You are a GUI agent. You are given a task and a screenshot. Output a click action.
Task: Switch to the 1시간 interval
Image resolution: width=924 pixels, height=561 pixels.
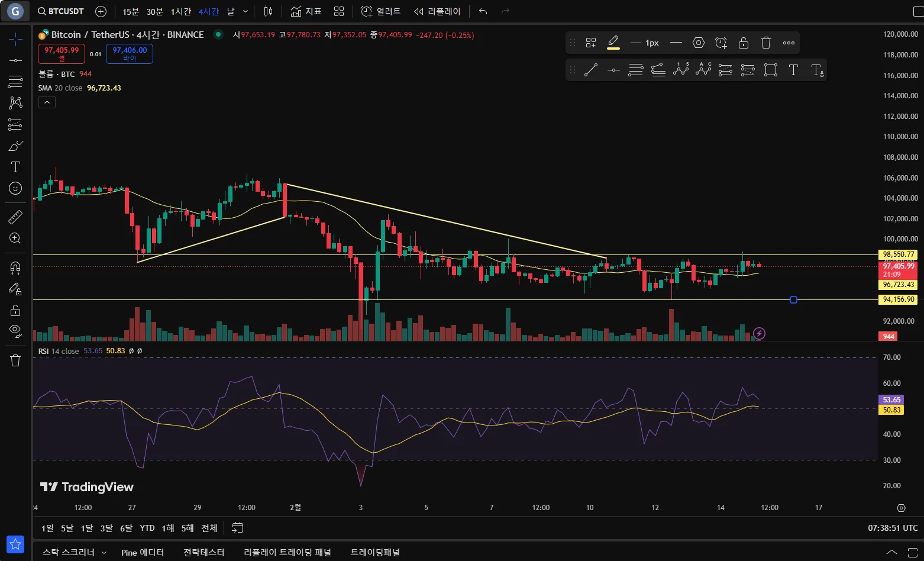coord(181,11)
